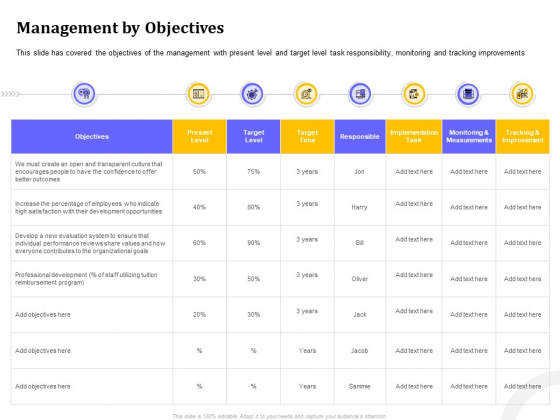
Task: Click '3 years' in Jon's row
Action: pos(307,172)
